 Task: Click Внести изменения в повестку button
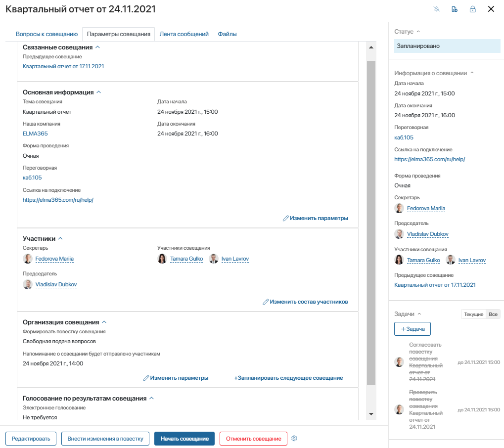(105, 439)
